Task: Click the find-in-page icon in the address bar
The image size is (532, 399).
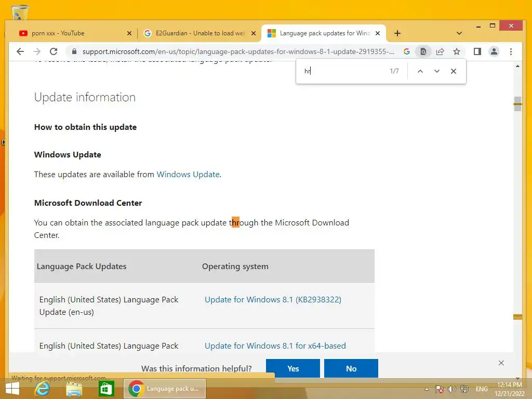Action: [423, 51]
